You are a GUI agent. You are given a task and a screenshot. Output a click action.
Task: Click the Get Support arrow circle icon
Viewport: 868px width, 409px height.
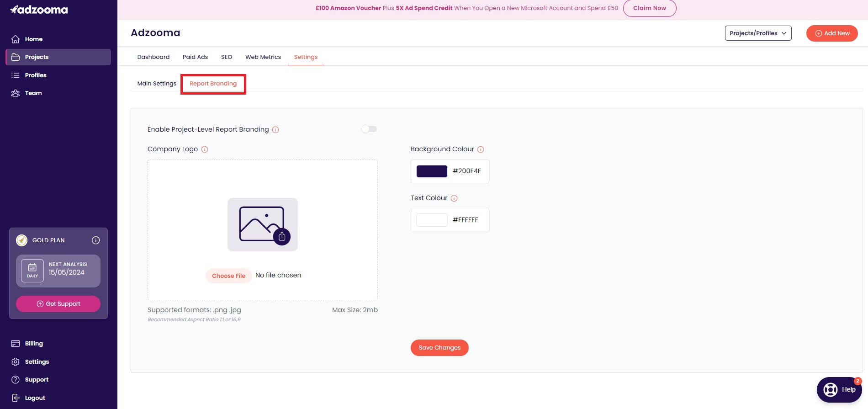pos(40,304)
